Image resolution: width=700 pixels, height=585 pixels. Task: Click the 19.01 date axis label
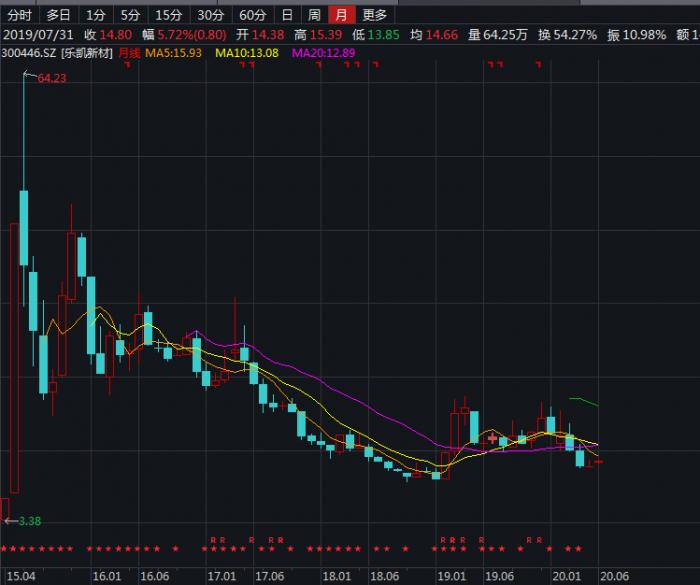point(450,576)
